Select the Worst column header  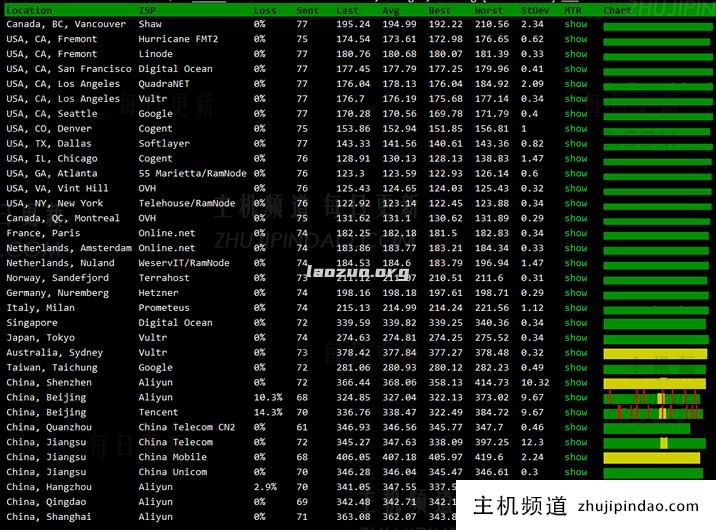pyautogui.click(x=489, y=10)
